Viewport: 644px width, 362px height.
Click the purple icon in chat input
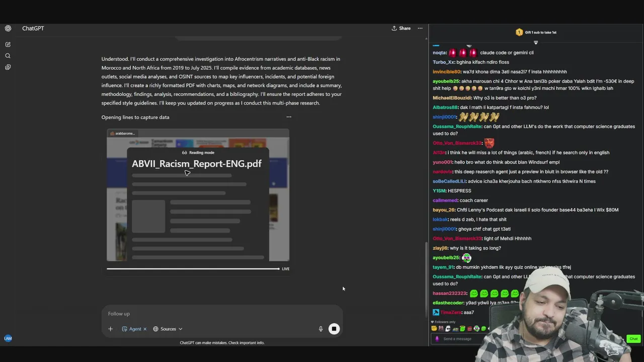tap(437, 339)
